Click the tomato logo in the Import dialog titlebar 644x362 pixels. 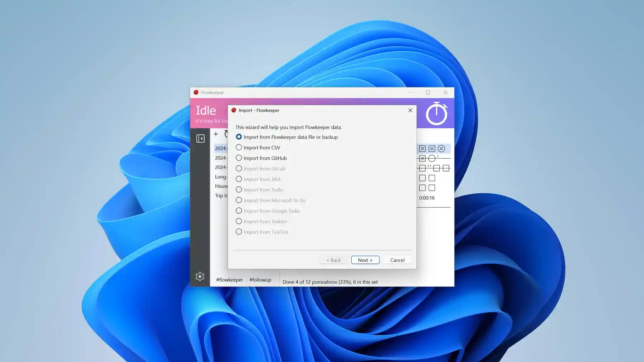(x=234, y=110)
